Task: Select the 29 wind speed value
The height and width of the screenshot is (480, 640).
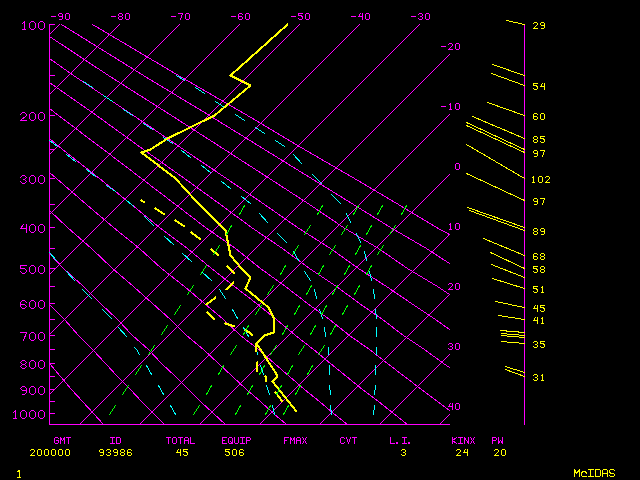Action: [538, 25]
